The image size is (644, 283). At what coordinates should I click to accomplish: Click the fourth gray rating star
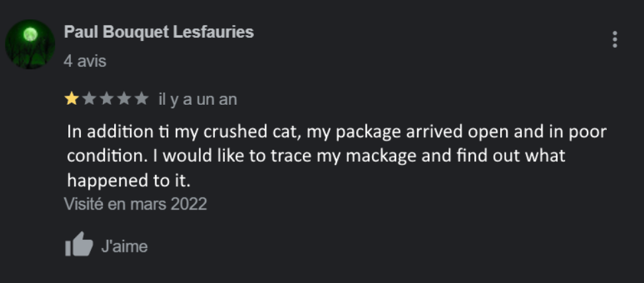point(124,99)
